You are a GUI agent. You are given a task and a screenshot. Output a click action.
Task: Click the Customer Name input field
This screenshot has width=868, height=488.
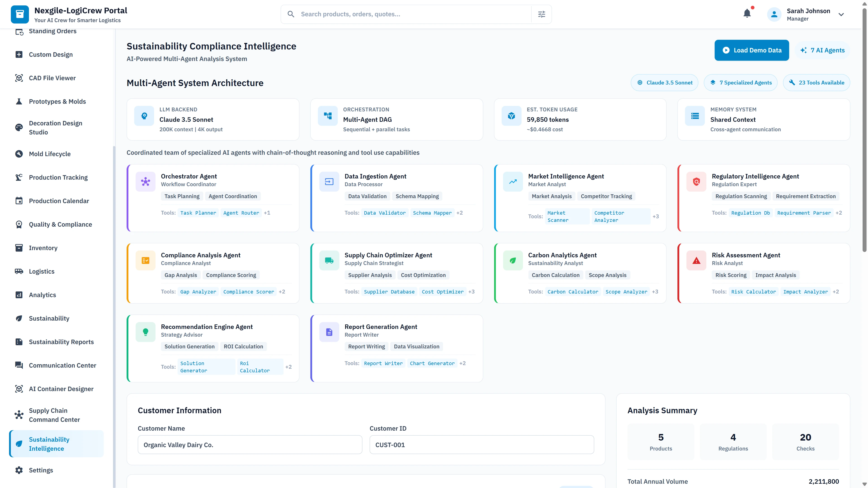click(250, 445)
